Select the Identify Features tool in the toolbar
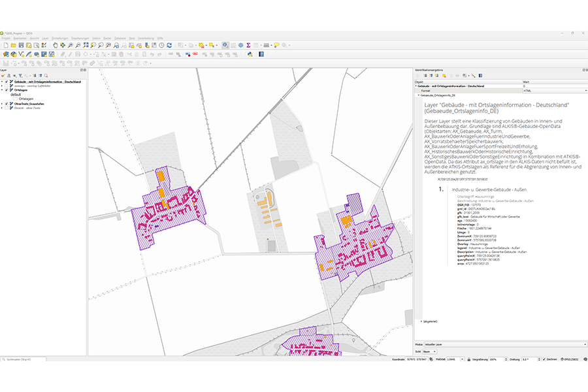588x392 pixels. 225,44
